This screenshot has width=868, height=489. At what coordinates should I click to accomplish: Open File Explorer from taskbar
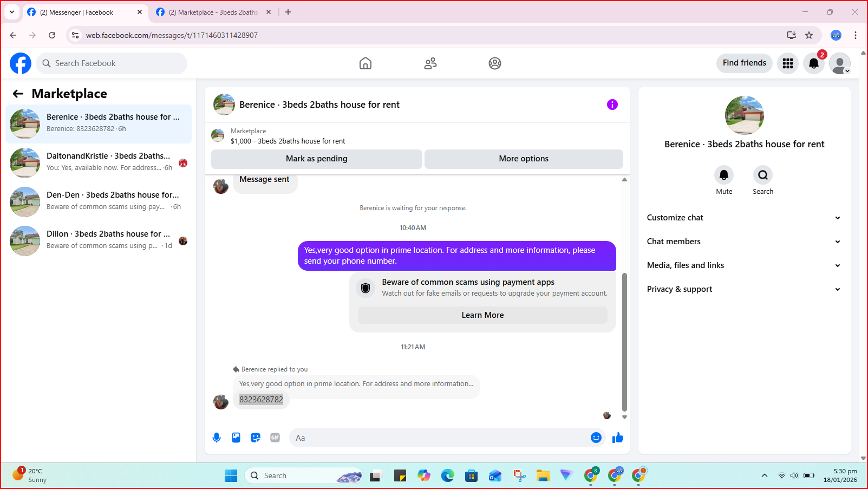coord(543,475)
